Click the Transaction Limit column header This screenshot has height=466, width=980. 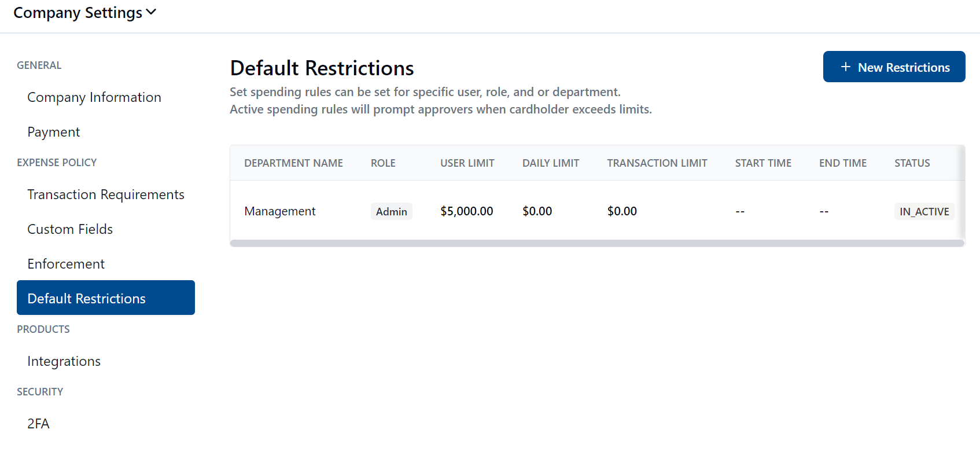[657, 163]
